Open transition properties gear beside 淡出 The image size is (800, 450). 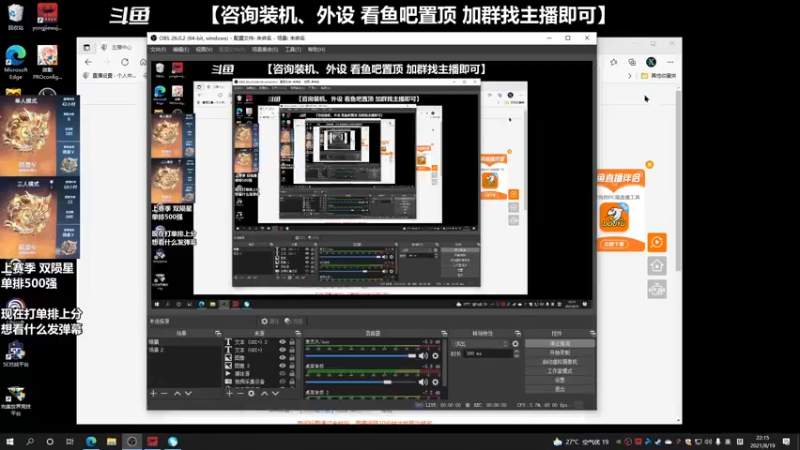coord(515,344)
